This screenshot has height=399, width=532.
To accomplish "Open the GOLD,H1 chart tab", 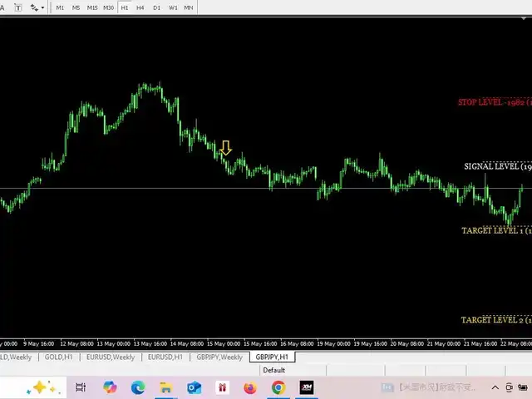I will (60, 357).
